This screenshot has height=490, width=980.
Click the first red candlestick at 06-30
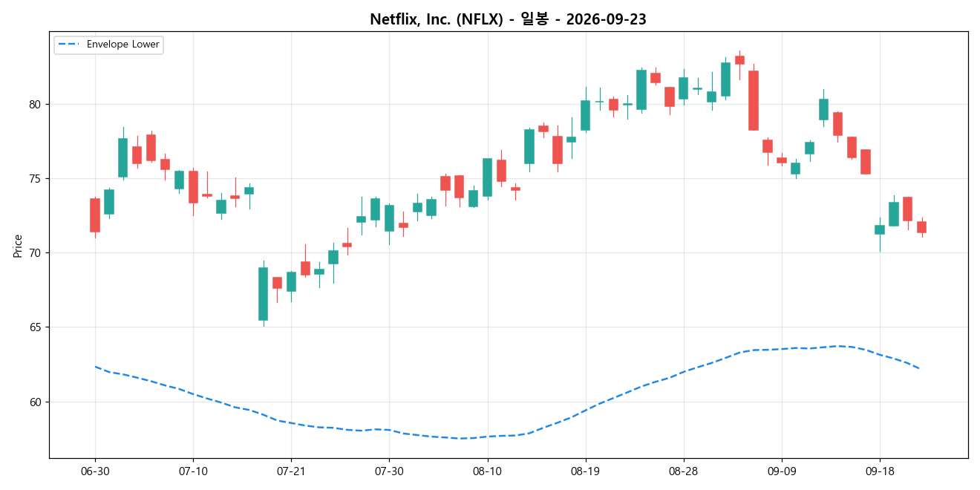point(95,215)
